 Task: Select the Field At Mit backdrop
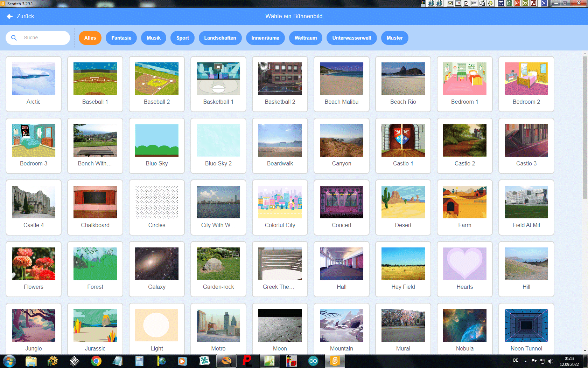coord(526,207)
